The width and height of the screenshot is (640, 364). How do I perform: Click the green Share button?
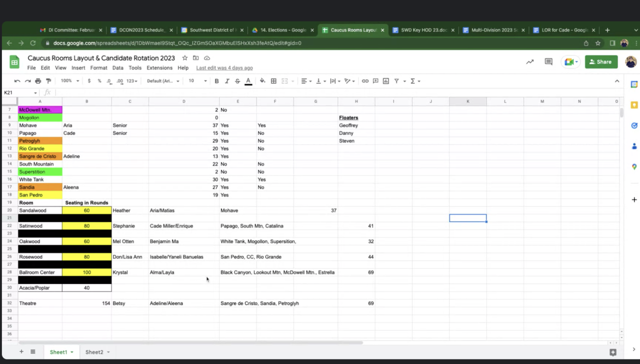[601, 62]
